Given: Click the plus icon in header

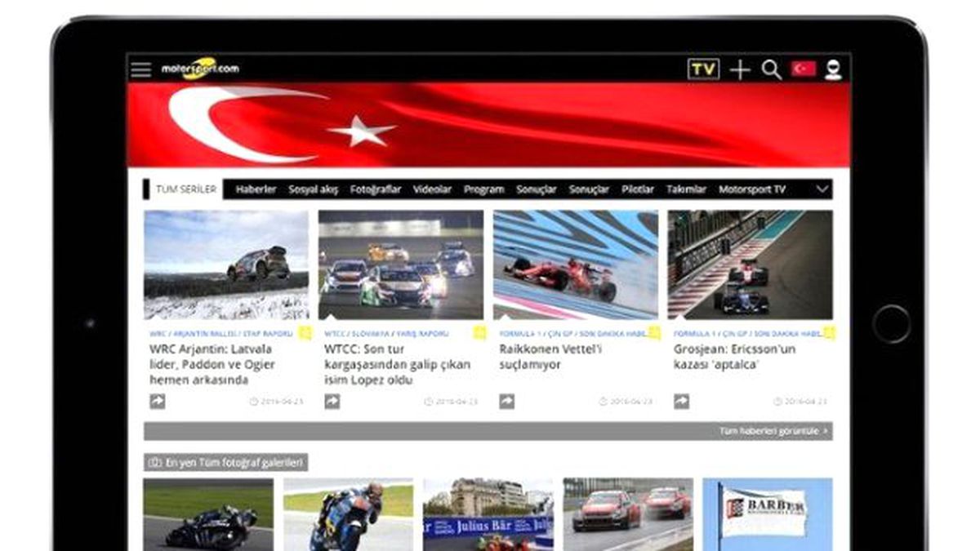Looking at the screenshot, I should pyautogui.click(x=739, y=70).
